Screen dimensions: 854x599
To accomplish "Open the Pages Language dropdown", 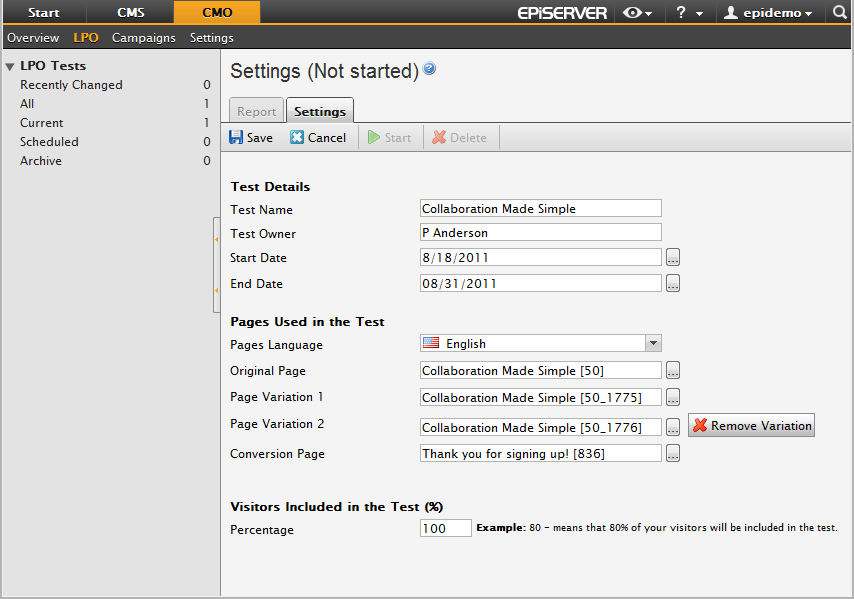I will (x=653, y=343).
